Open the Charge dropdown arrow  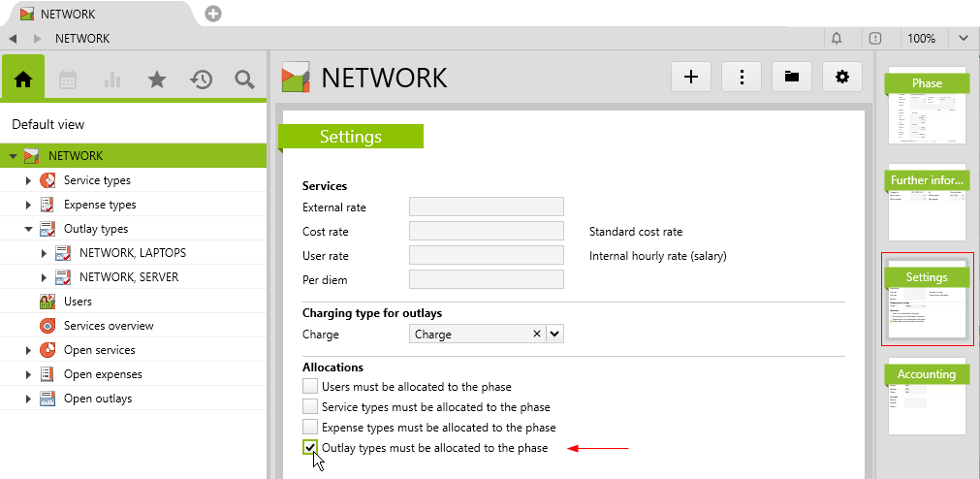tap(554, 334)
